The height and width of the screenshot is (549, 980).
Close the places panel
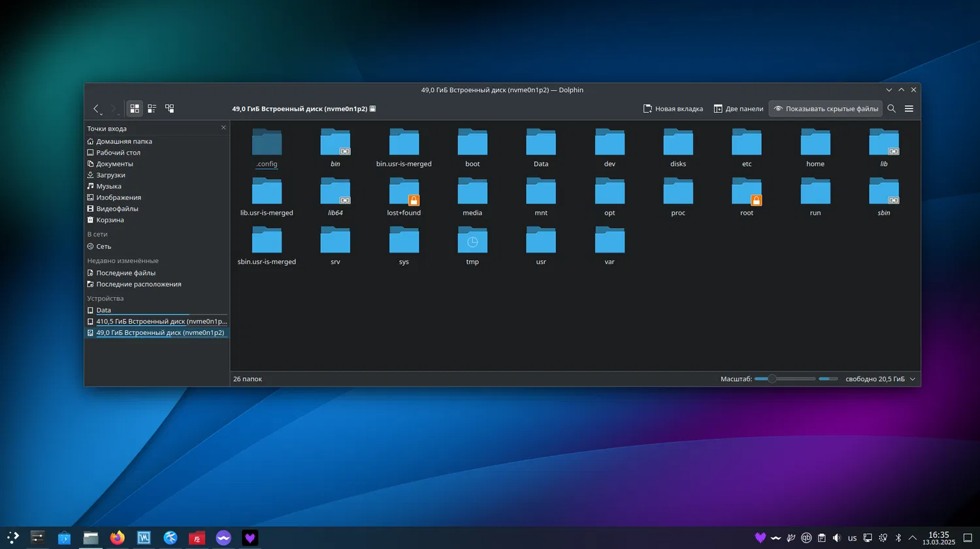[x=223, y=128]
